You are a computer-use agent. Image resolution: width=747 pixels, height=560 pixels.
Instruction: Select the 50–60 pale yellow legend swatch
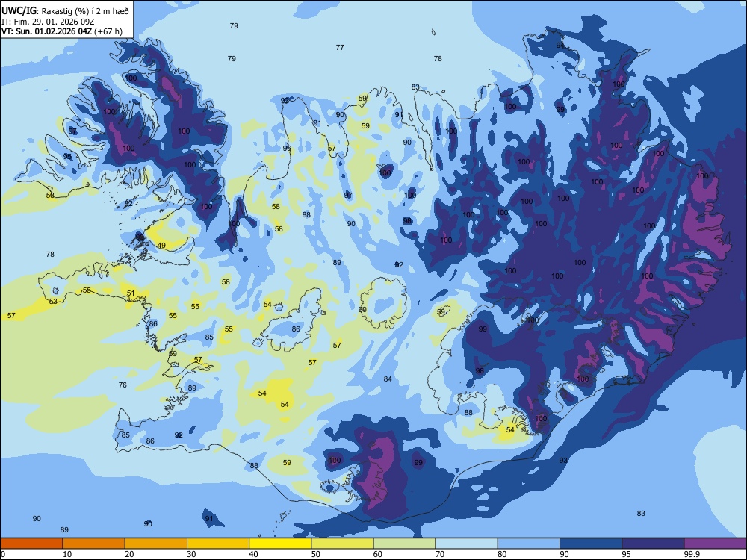[x=343, y=544]
